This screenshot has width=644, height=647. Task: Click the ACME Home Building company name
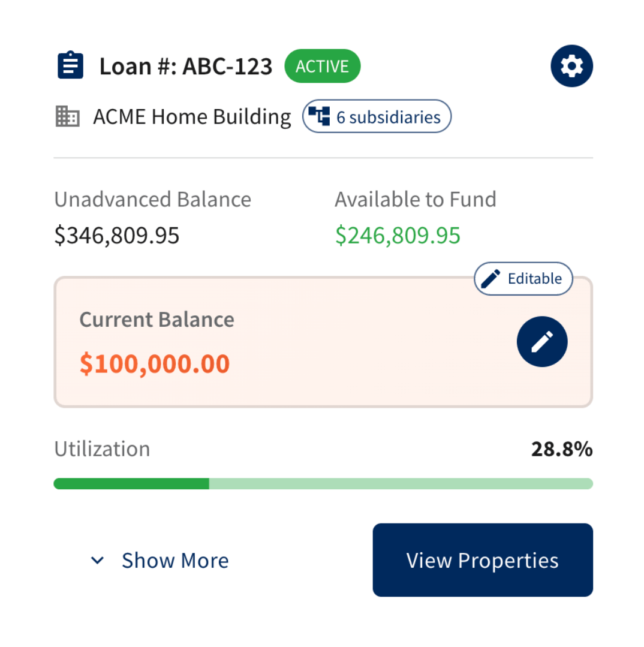pos(192,116)
